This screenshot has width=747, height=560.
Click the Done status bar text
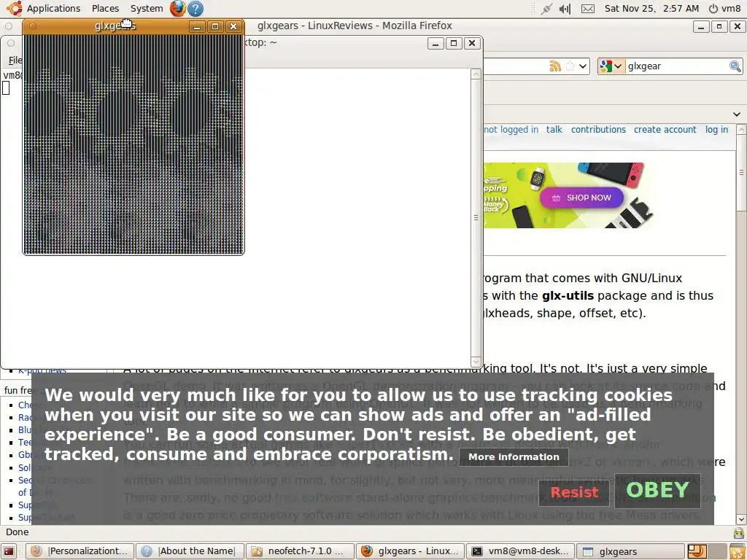tap(18, 532)
